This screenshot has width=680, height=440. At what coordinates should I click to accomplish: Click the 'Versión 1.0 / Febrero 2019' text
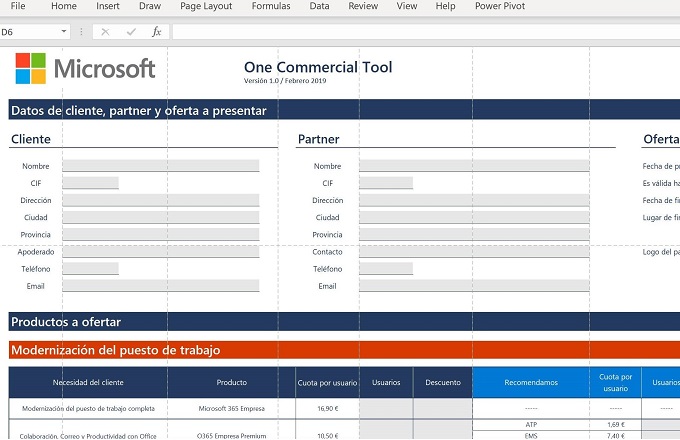(285, 81)
